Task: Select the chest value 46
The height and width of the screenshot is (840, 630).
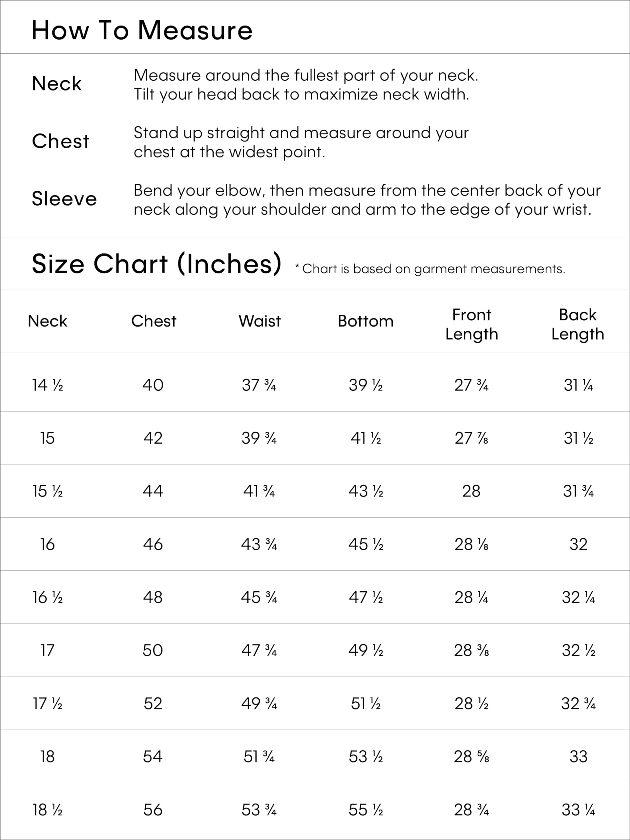Action: [153, 544]
